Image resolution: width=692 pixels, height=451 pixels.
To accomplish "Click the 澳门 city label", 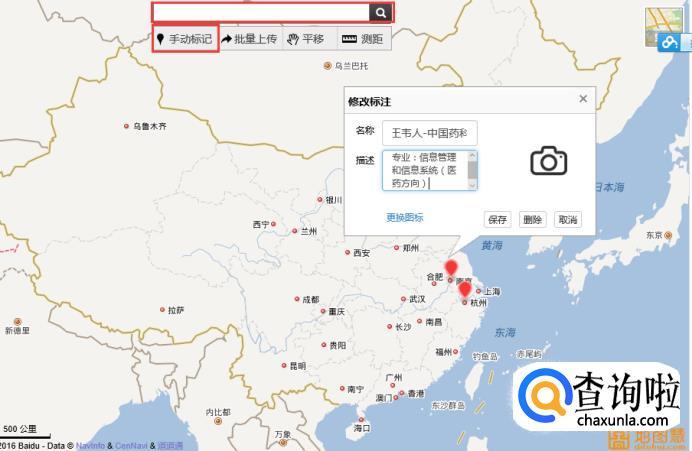I will coord(384,398).
